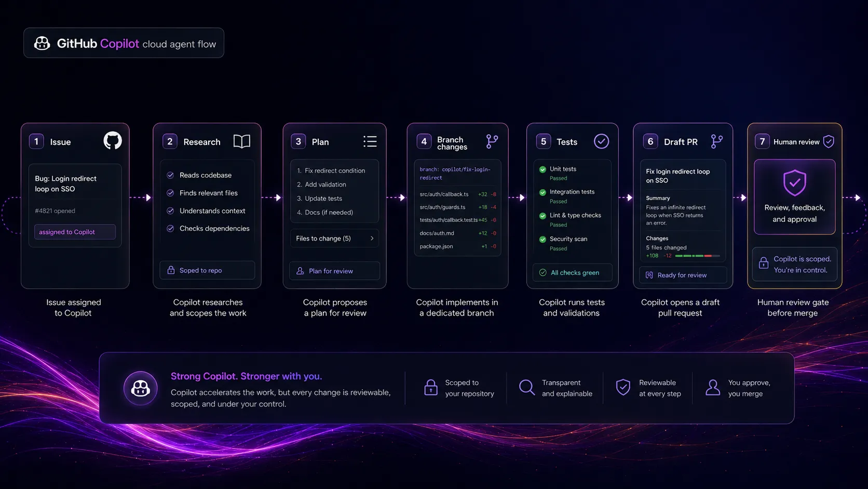Click the branch: copilot/fix-login-redirect text
868x489 pixels.
click(x=455, y=174)
